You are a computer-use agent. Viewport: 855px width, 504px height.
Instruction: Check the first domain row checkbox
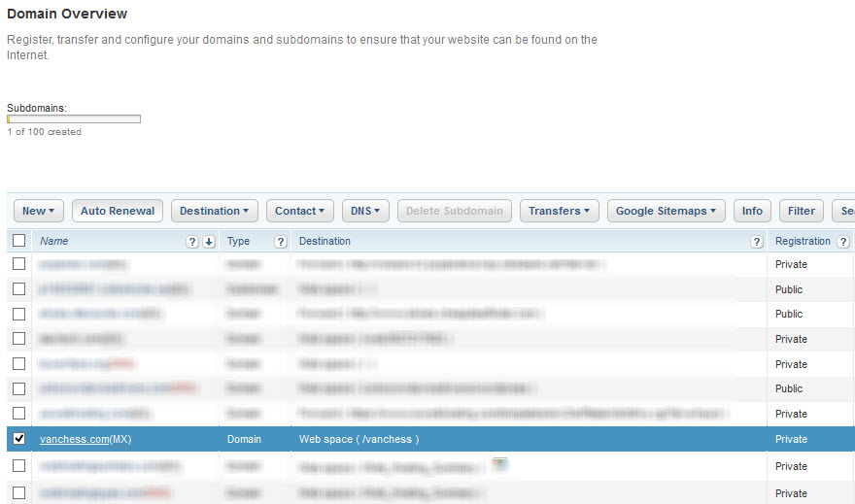(18, 264)
